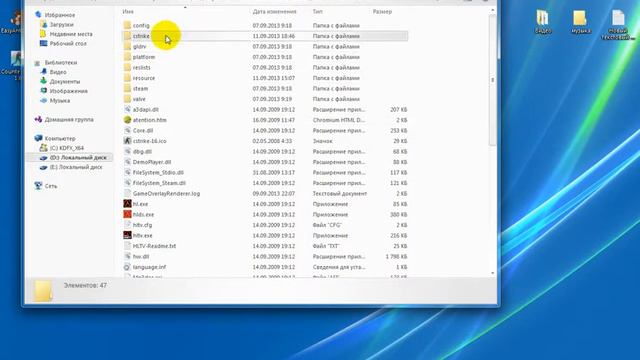The width and height of the screenshot is (640, 360).
Task: Select the text 'Элементов: 47' in status bar
Action: click(x=85, y=285)
